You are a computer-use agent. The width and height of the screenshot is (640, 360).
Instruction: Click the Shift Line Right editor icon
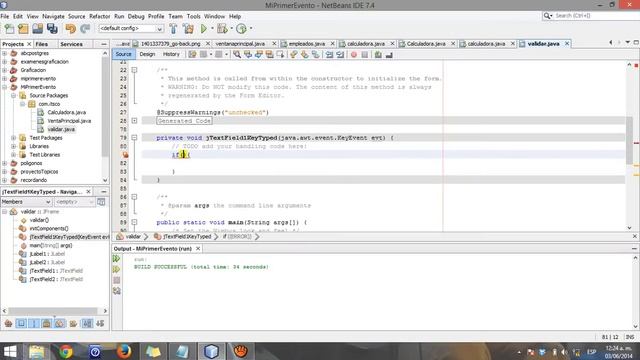pyautogui.click(x=340, y=54)
